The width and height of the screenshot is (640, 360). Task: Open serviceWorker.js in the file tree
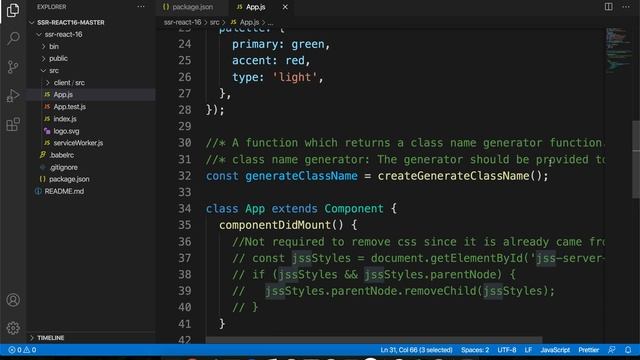click(78, 143)
